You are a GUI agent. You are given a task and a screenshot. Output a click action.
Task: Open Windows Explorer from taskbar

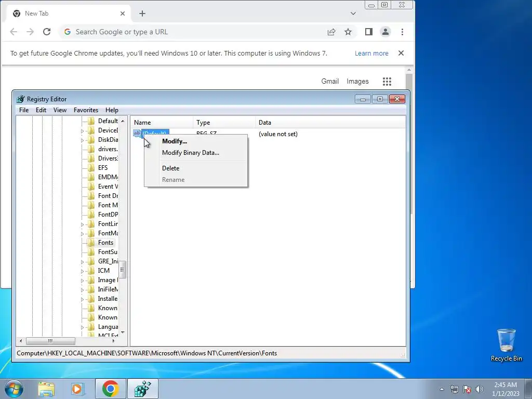(x=46, y=389)
